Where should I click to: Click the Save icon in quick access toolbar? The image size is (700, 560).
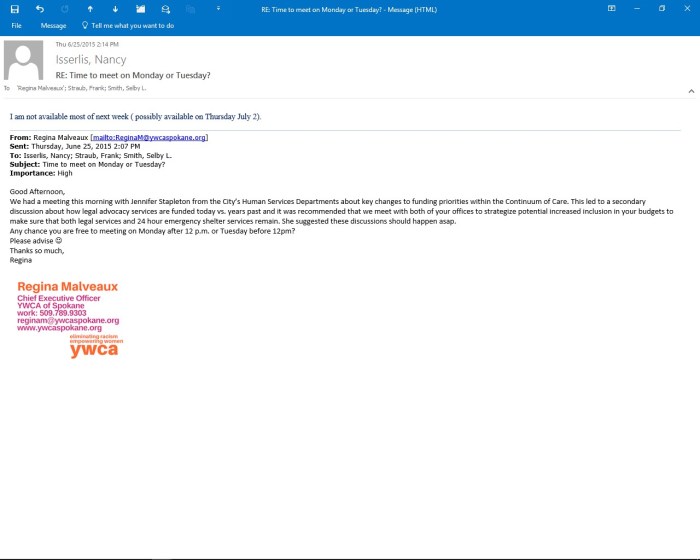(15, 9)
